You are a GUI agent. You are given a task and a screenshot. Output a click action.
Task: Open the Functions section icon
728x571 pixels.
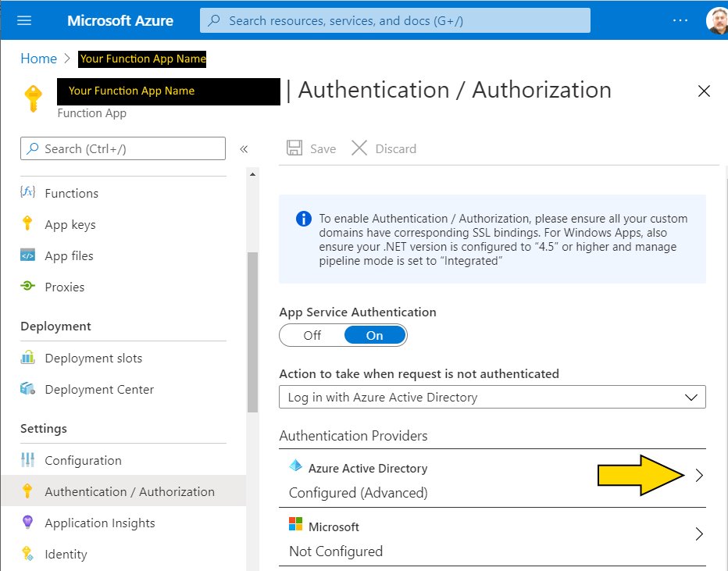pos(28,193)
